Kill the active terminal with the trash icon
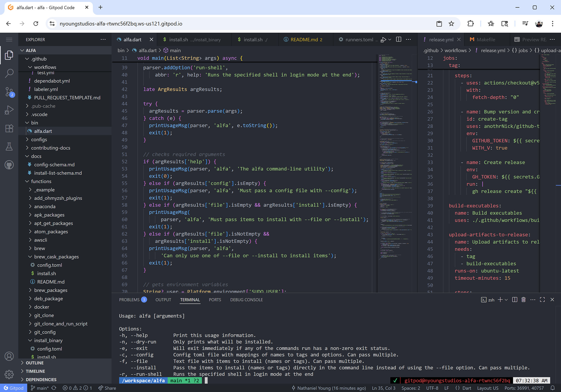This screenshot has width=561, height=392. (523, 299)
